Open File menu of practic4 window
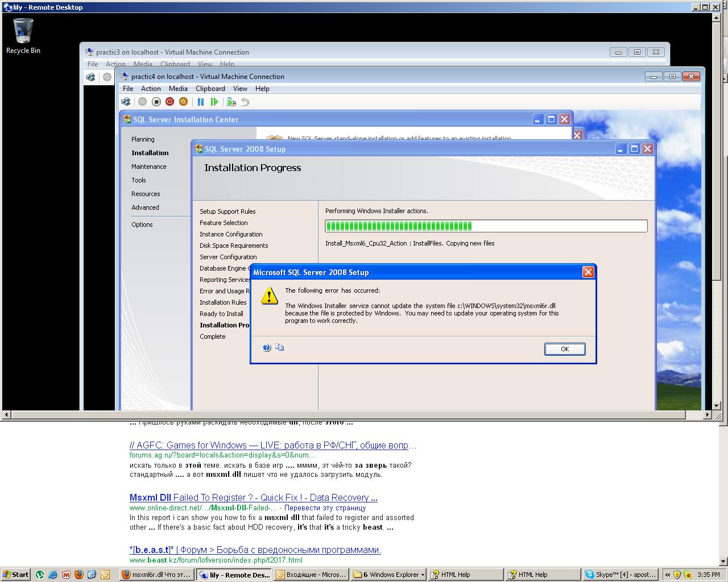 coord(128,89)
